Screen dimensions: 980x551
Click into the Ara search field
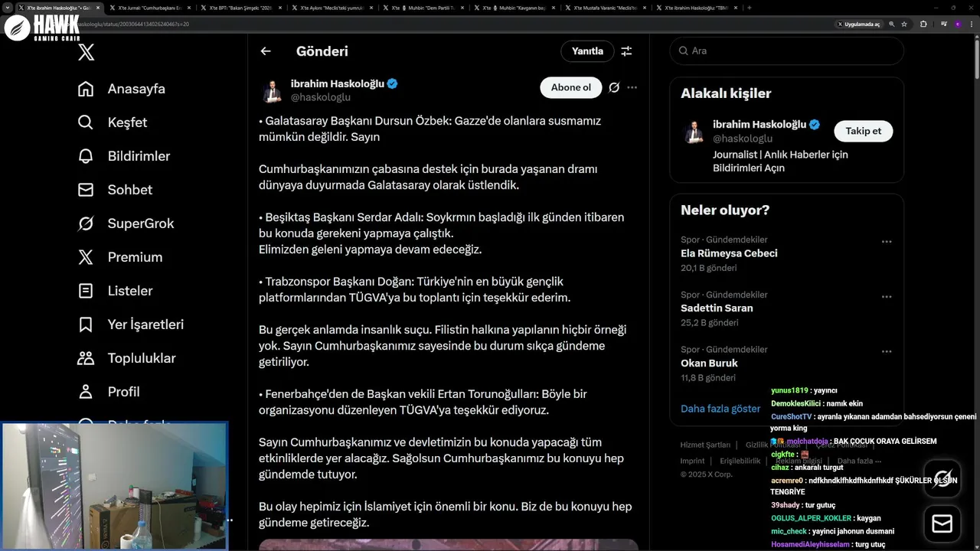coord(786,51)
